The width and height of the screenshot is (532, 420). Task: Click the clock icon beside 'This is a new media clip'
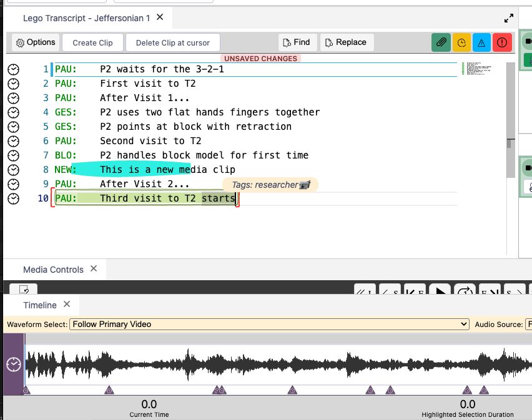pos(13,170)
